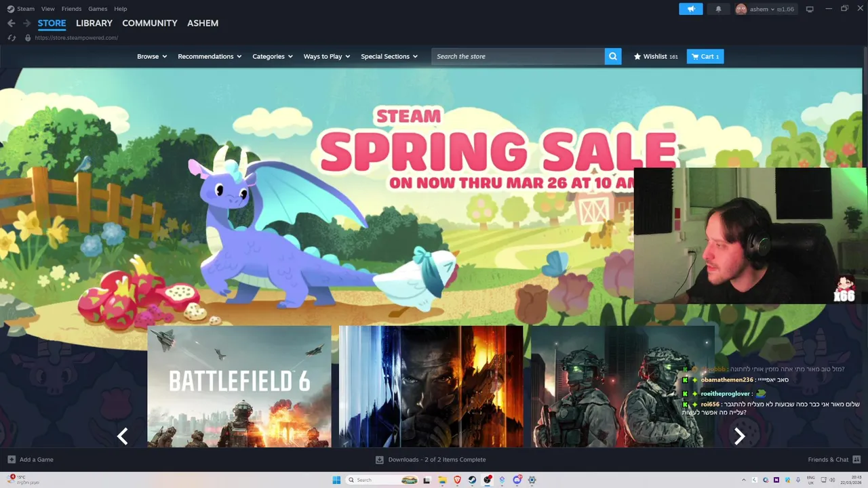Viewport: 868px width, 488px height.
Task: Open the Cart 1 button
Action: tap(705, 56)
